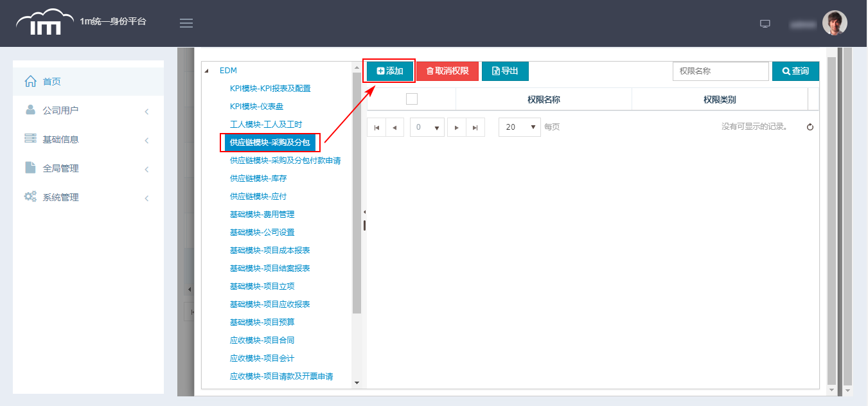Go to first page of results

pyautogui.click(x=376, y=127)
